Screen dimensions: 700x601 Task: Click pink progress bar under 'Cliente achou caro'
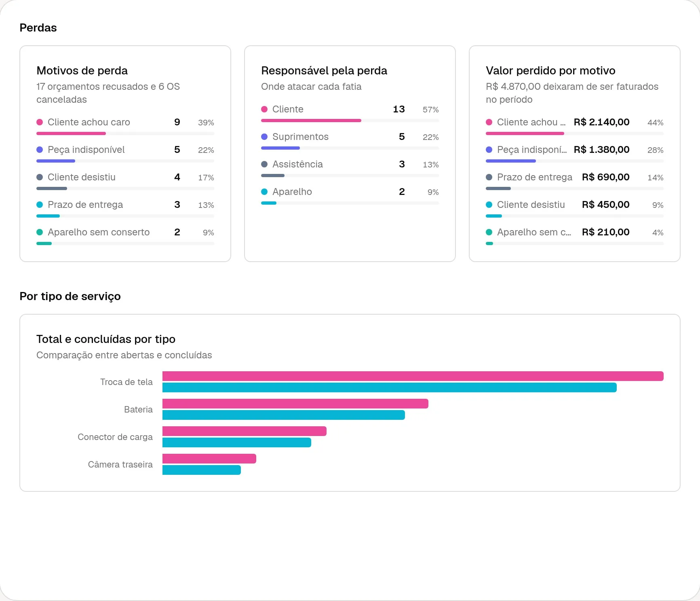[x=71, y=133]
